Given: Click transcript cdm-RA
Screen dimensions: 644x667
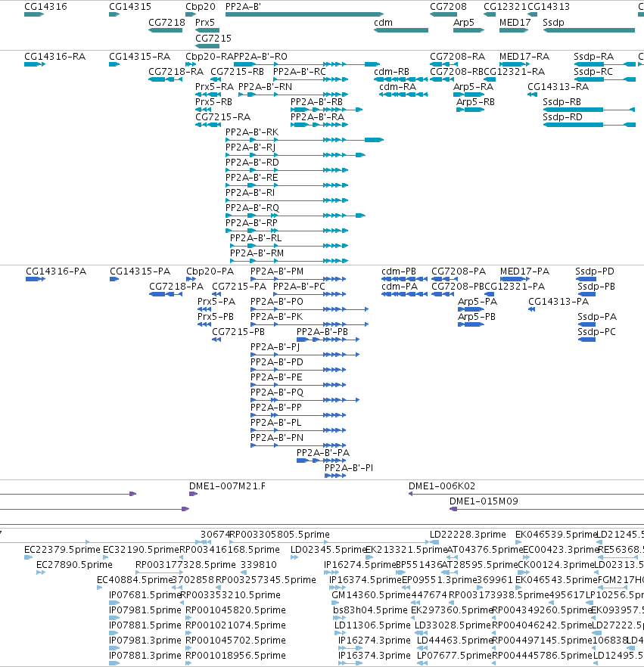Looking at the screenshot, I should click(397, 87).
